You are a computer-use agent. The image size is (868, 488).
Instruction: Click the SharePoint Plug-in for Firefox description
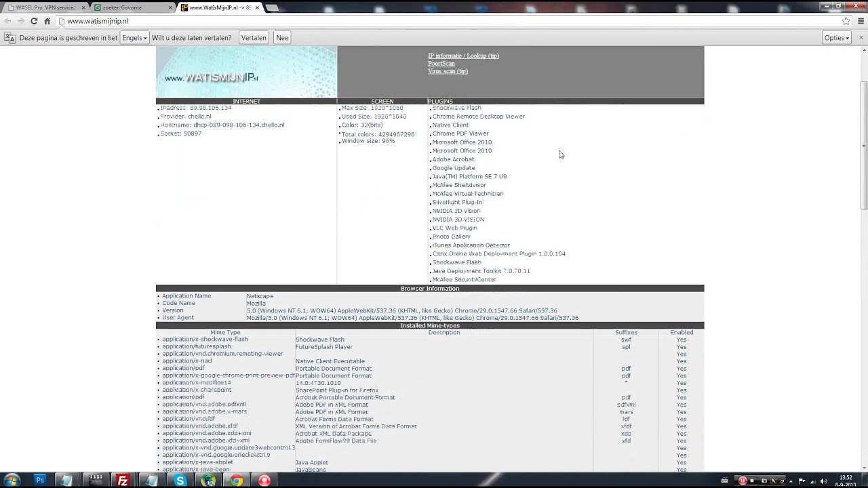click(337, 390)
